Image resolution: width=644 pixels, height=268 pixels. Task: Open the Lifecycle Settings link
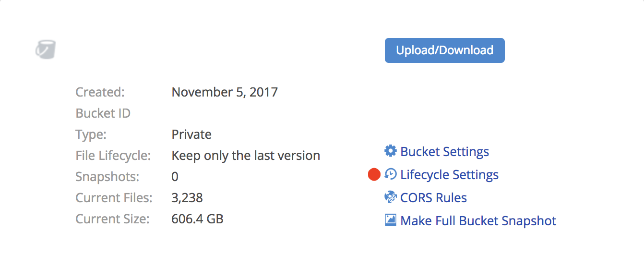(x=449, y=175)
